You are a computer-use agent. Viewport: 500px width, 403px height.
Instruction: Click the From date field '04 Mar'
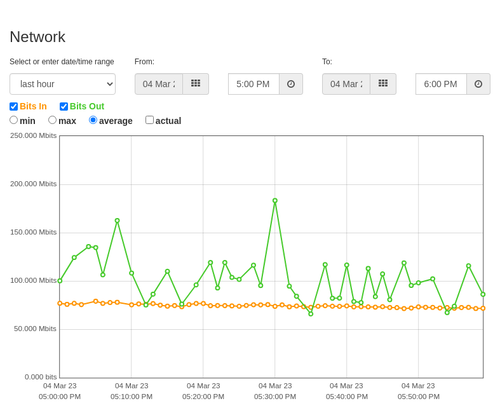click(159, 84)
